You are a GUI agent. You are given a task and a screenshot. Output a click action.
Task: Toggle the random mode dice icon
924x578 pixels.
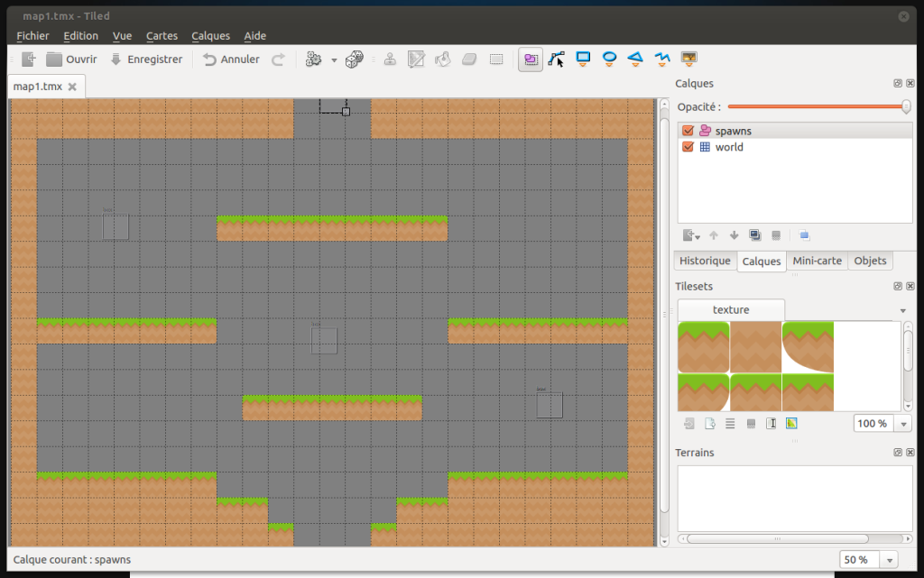click(354, 59)
